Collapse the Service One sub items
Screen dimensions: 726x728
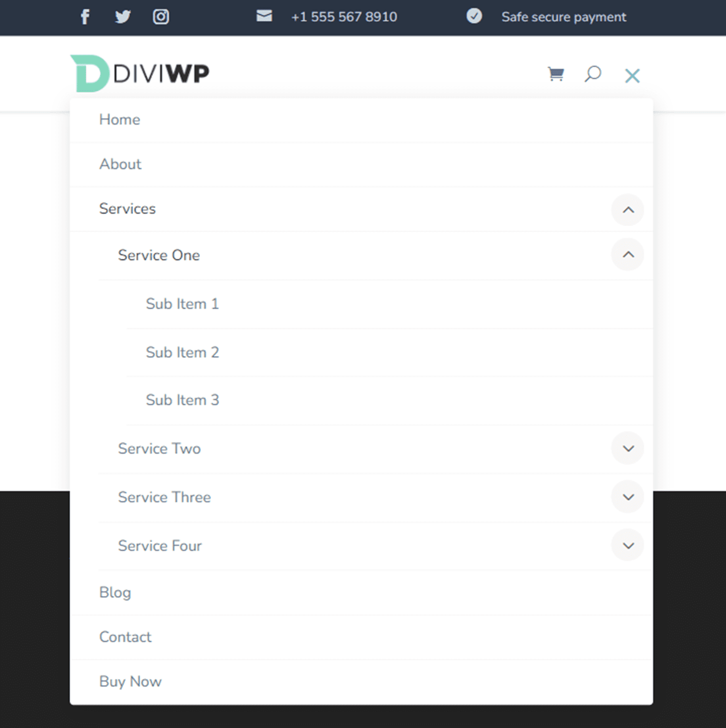[628, 255]
